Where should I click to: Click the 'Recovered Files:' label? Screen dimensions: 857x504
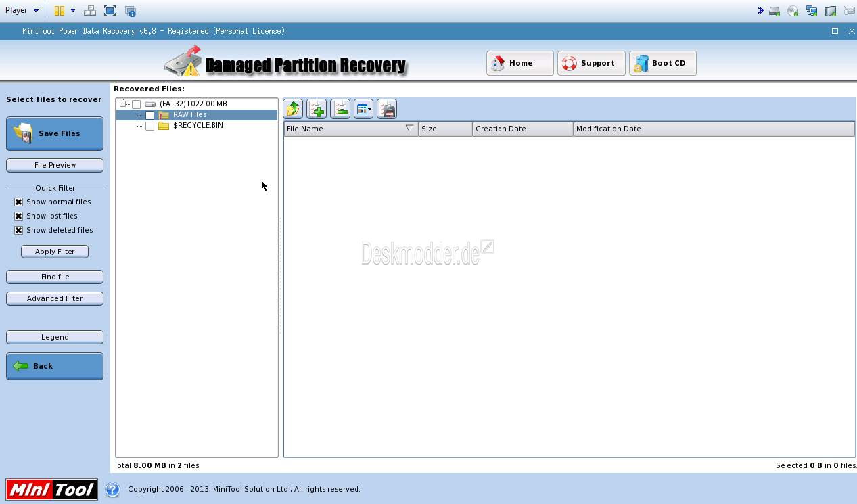tap(149, 89)
